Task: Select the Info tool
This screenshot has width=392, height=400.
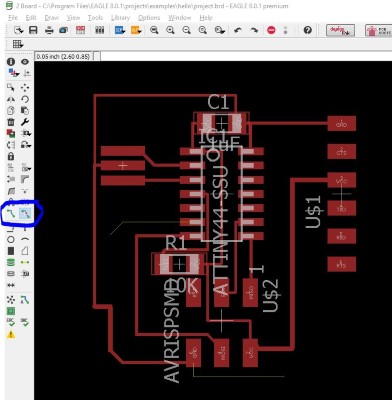Action: click(11, 62)
